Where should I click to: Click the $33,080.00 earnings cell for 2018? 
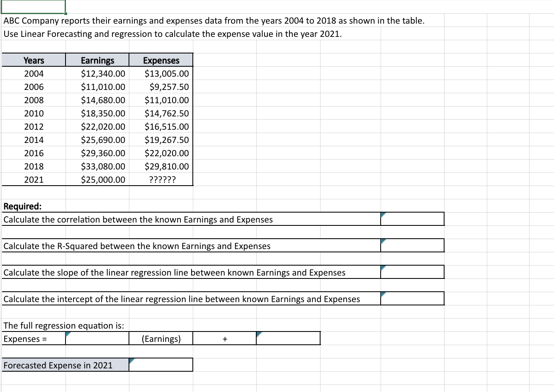tap(97, 166)
